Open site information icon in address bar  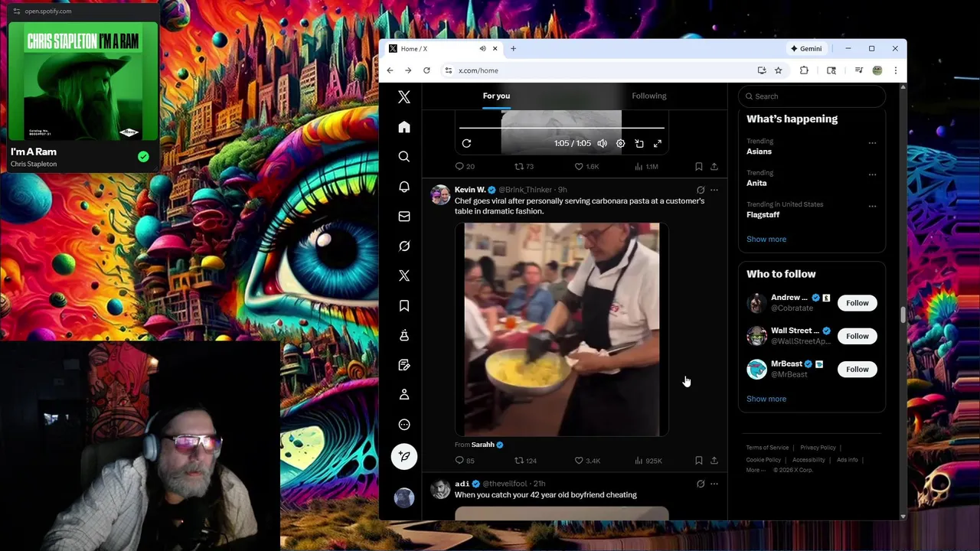(x=449, y=70)
